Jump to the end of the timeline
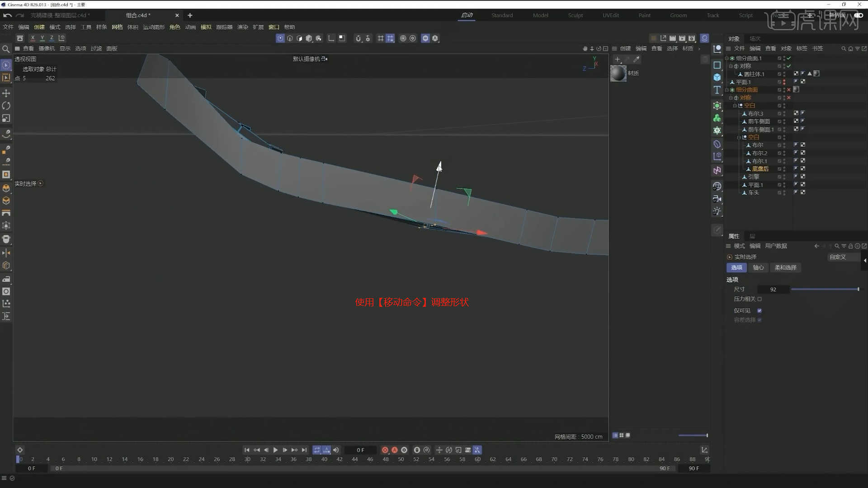Viewport: 868px width, 488px height. pyautogui.click(x=304, y=450)
